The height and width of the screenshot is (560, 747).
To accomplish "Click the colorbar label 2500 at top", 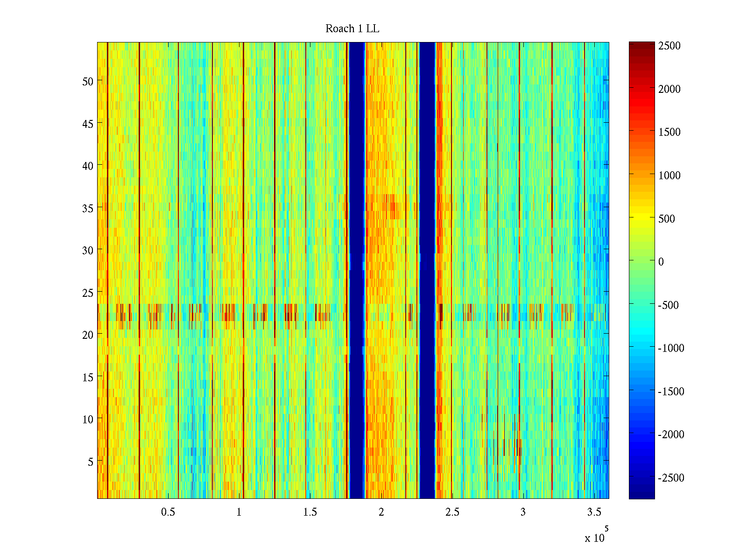I will pyautogui.click(x=669, y=46).
